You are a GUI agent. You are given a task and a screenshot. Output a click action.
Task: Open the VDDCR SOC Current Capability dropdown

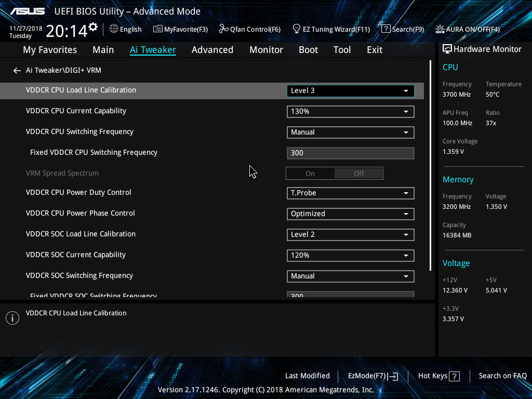[351, 256]
